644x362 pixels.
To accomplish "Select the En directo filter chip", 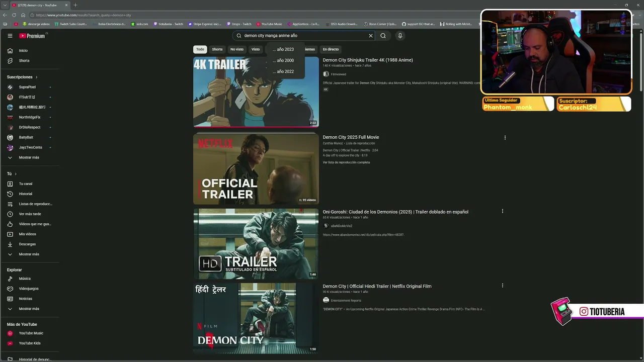I will coord(331,49).
